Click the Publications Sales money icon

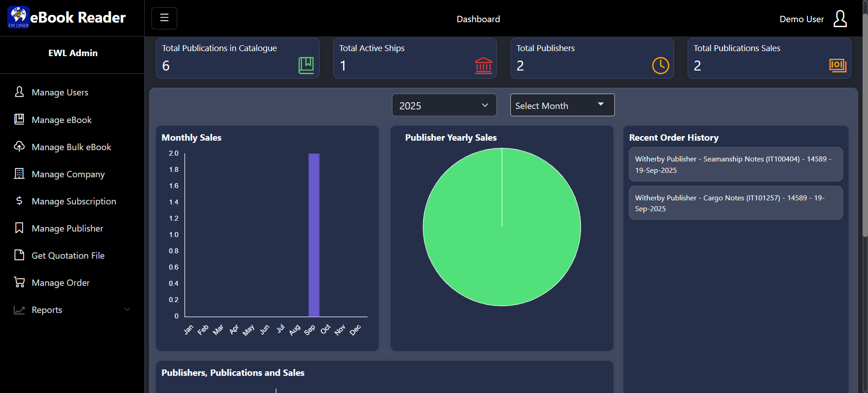[x=838, y=66]
